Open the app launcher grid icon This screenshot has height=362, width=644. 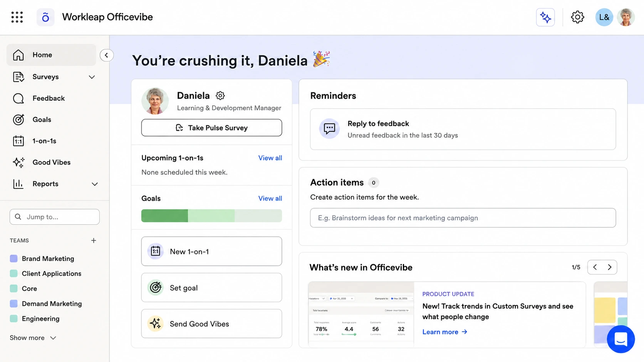(x=17, y=17)
